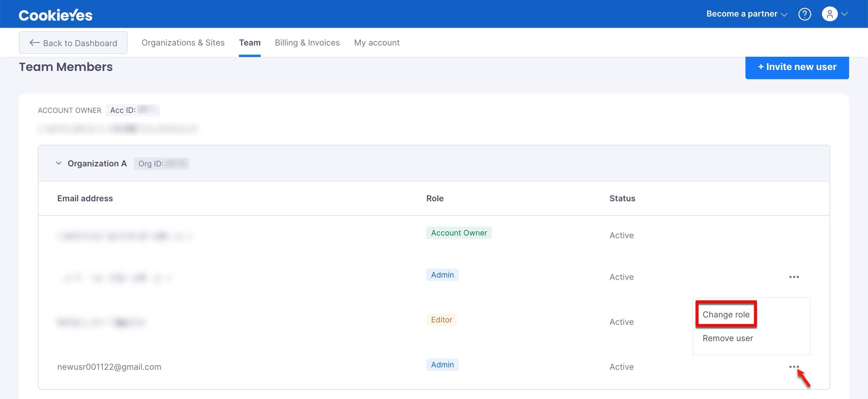Click the Status column header
This screenshot has width=868, height=399.
point(622,198)
